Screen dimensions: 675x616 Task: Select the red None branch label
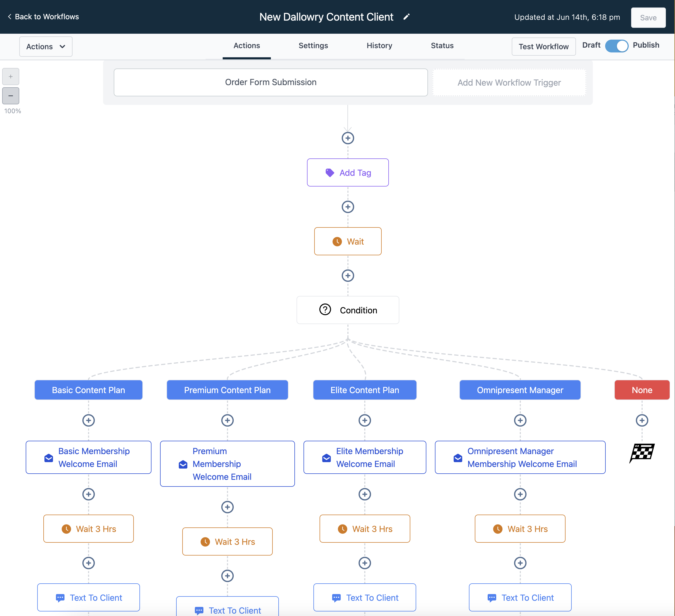pos(642,390)
